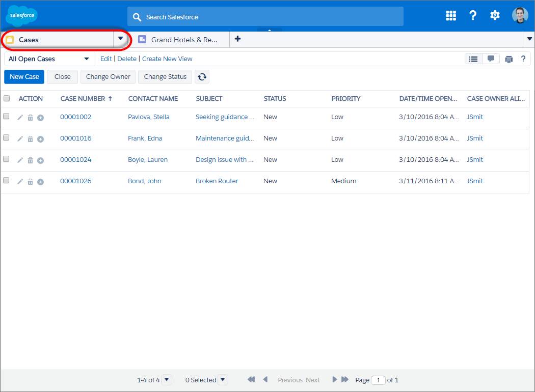Viewport: 535px width, 392px height.
Task: Open the Setup gear icon
Action: 495,15
